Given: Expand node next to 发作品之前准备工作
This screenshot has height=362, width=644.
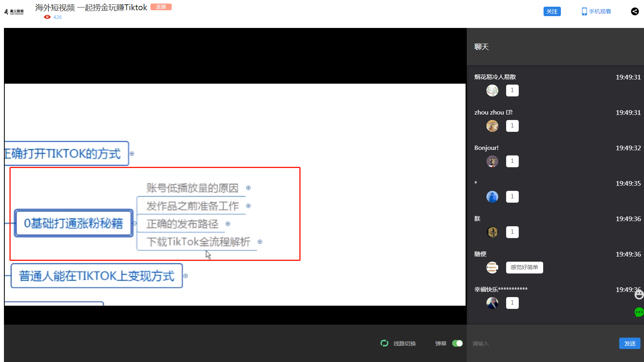Looking at the screenshot, I should click(x=248, y=206).
